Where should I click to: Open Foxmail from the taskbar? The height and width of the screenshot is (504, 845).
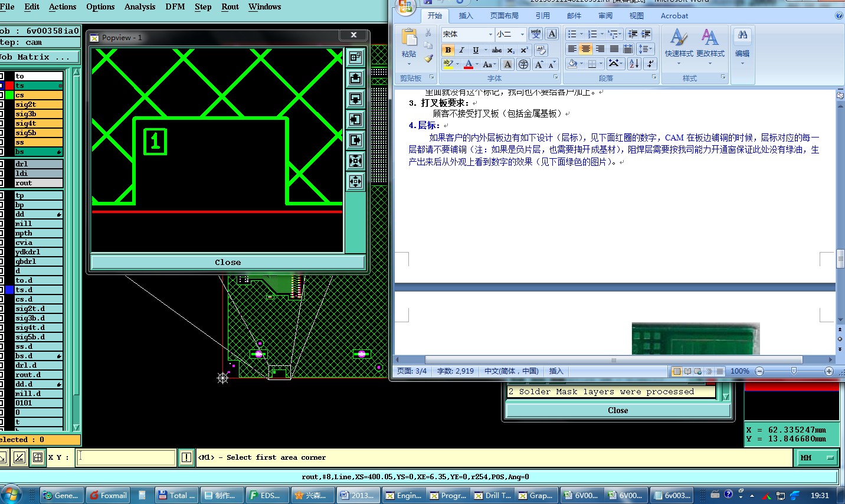click(x=108, y=495)
